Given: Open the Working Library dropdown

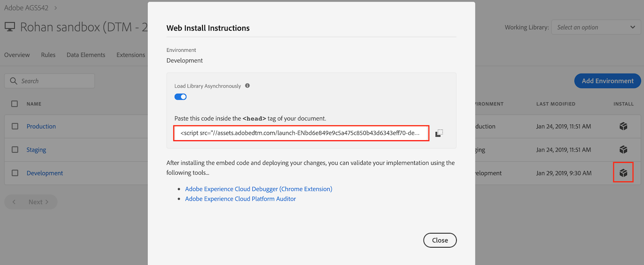Looking at the screenshot, I should [x=596, y=27].
